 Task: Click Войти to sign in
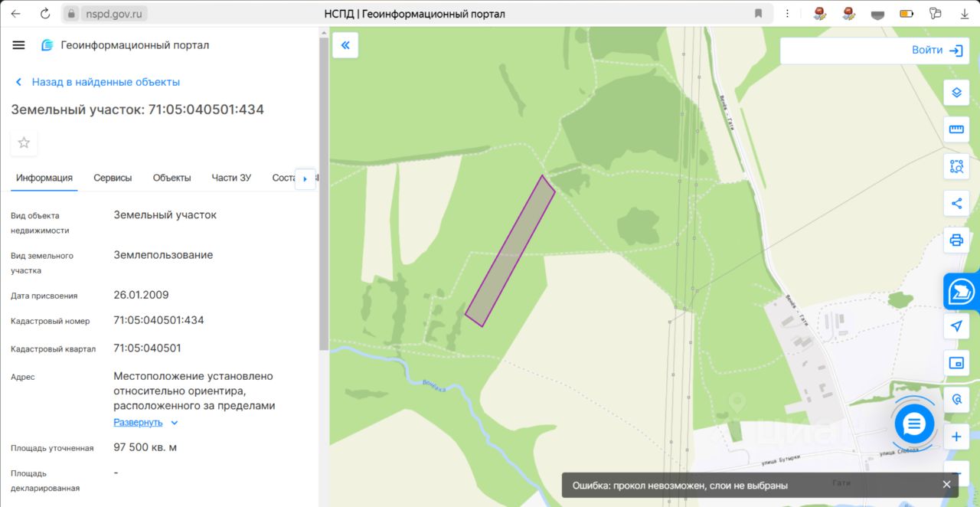927,50
